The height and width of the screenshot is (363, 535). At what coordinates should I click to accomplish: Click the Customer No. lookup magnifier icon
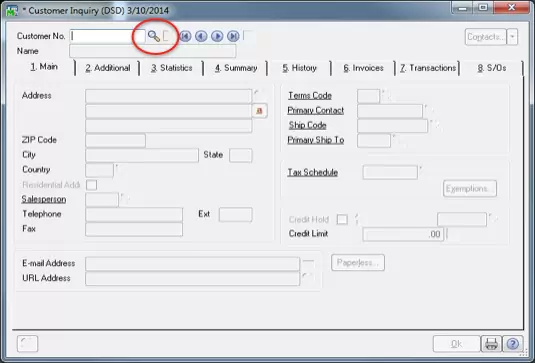point(154,36)
